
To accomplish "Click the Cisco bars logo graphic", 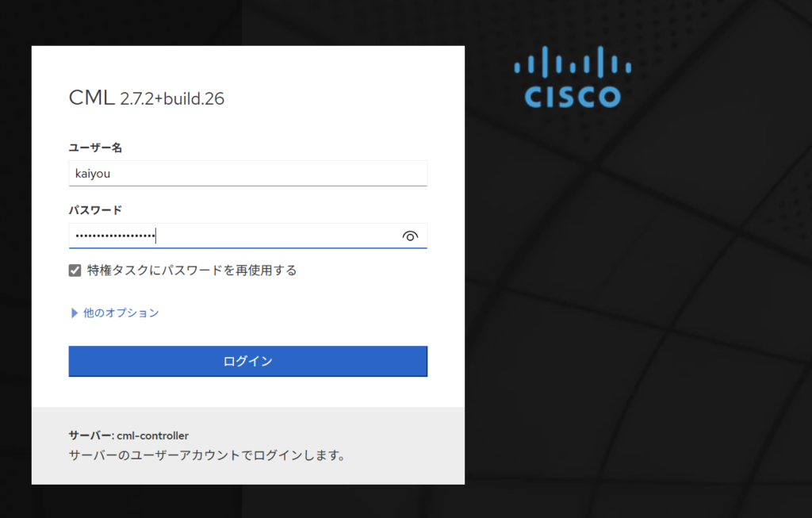I will pos(573,62).
